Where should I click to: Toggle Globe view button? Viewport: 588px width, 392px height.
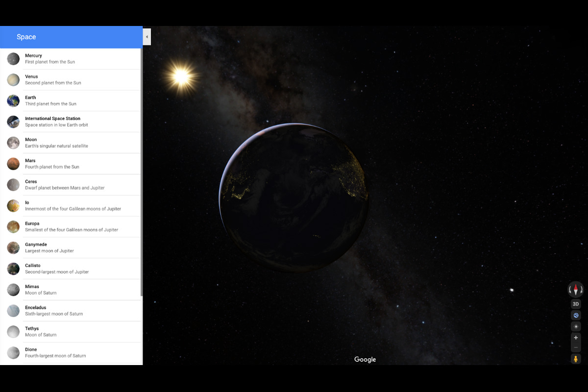coord(576,315)
